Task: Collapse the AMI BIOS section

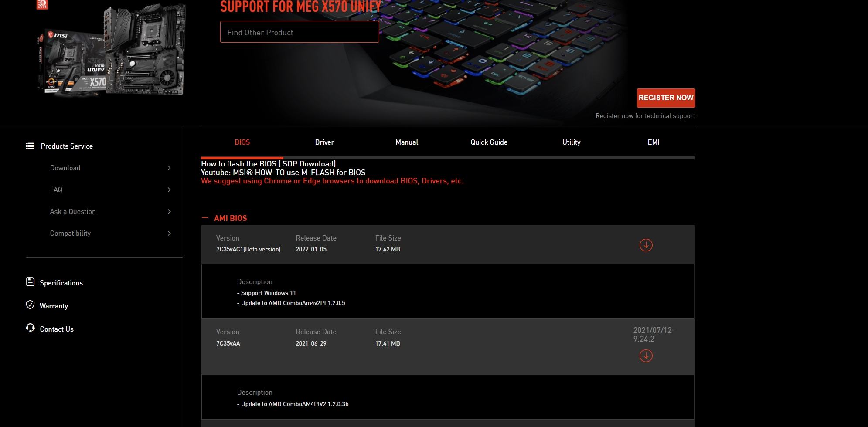Action: [205, 218]
